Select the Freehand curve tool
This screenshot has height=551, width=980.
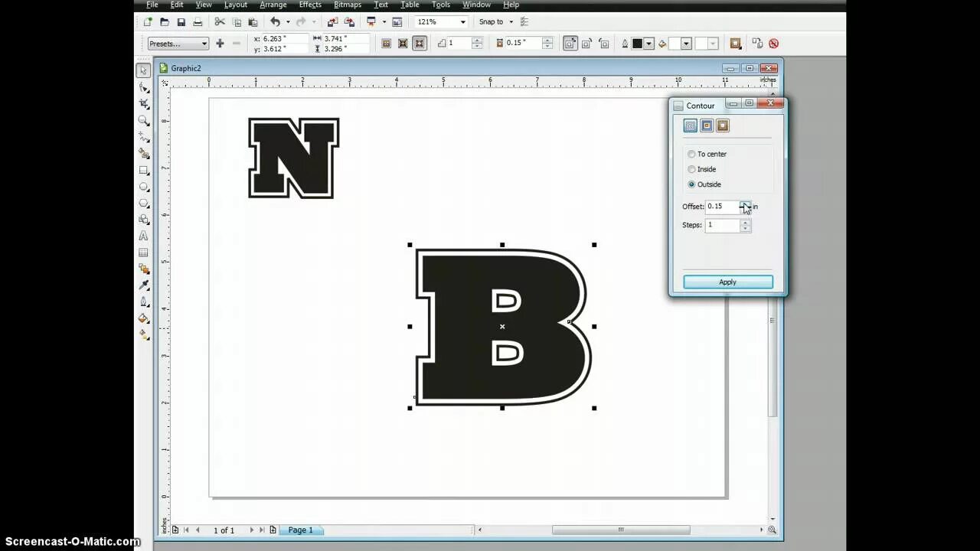[143, 137]
